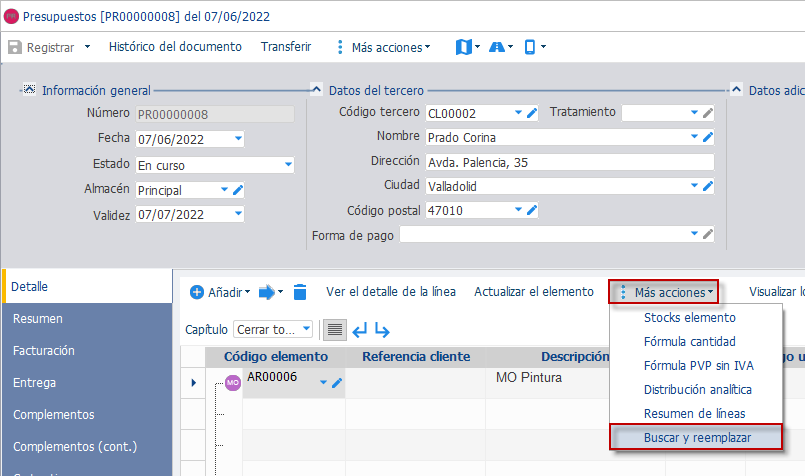Open Histórico del documento
This screenshot has height=476, width=805.
[175, 47]
